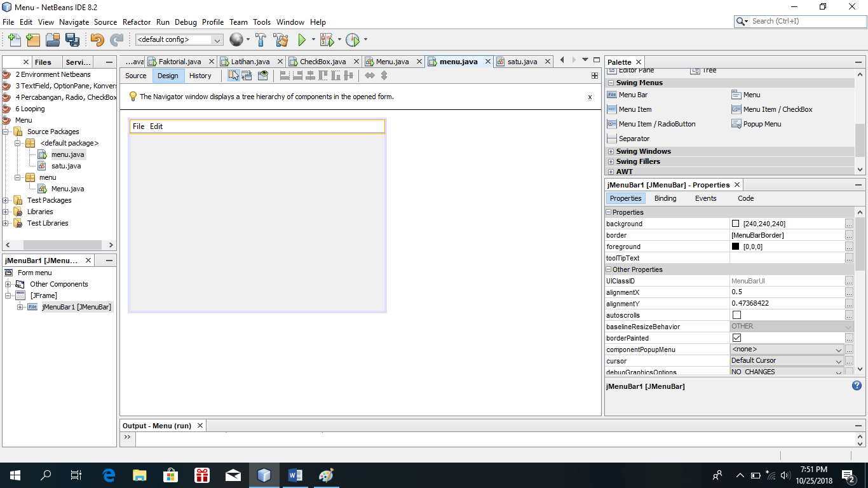Toggle the borderPainted checkbox in Properties
The width and height of the screenshot is (868, 488).
736,338
